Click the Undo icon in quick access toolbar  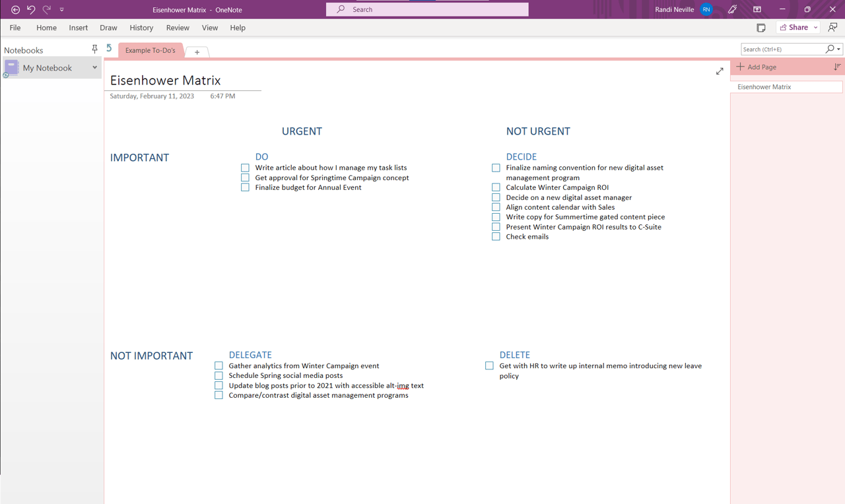pyautogui.click(x=30, y=9)
